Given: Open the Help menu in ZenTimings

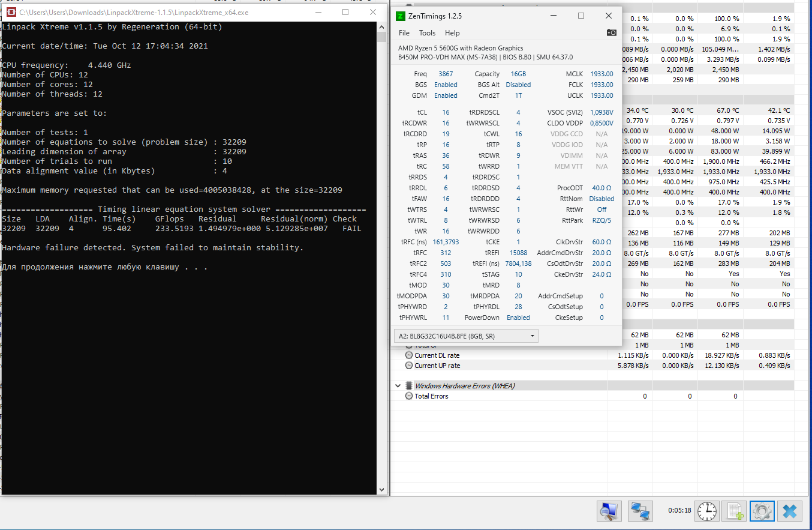Looking at the screenshot, I should [452, 33].
